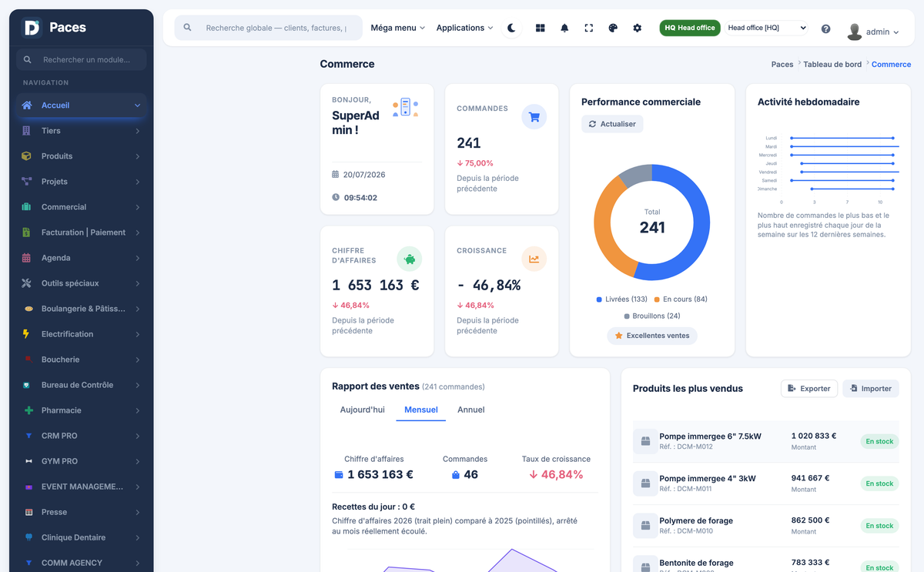Click the Commandes cart icon
Screen dimensions: 924x572
(x=534, y=117)
